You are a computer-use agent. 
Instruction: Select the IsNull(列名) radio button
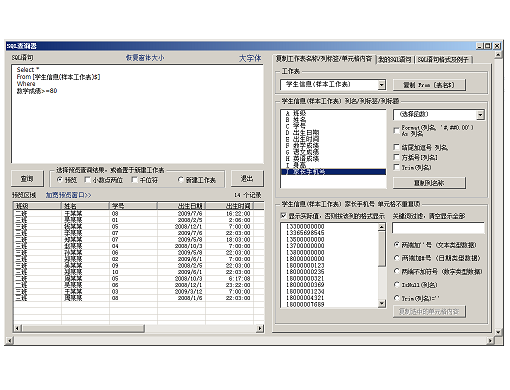(397, 285)
